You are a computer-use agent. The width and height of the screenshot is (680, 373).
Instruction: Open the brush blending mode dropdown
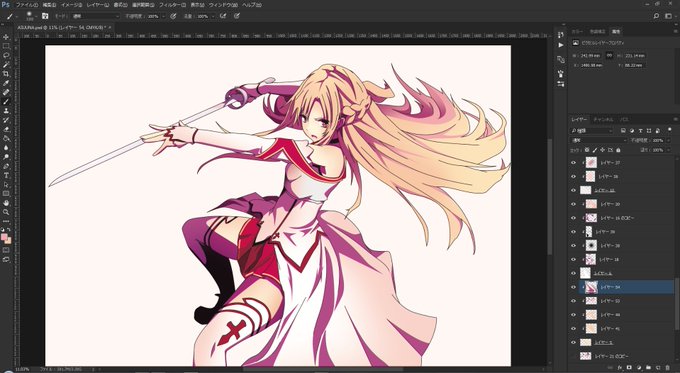click(95, 16)
